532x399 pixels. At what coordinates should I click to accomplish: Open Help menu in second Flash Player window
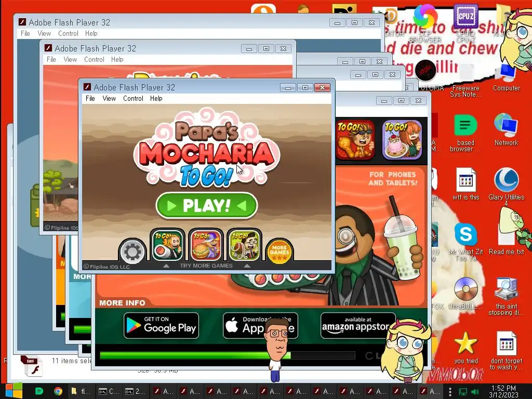click(117, 59)
